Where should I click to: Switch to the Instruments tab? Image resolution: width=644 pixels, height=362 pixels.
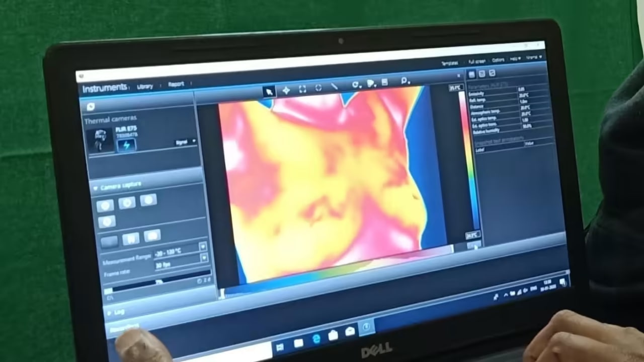coord(105,89)
